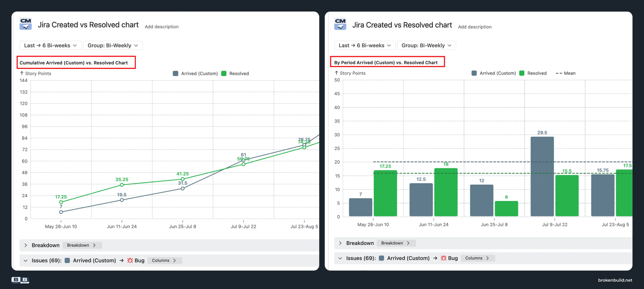Collapse the Issues (69) section in right panel
The height and width of the screenshot is (289, 644).
pyautogui.click(x=340, y=258)
